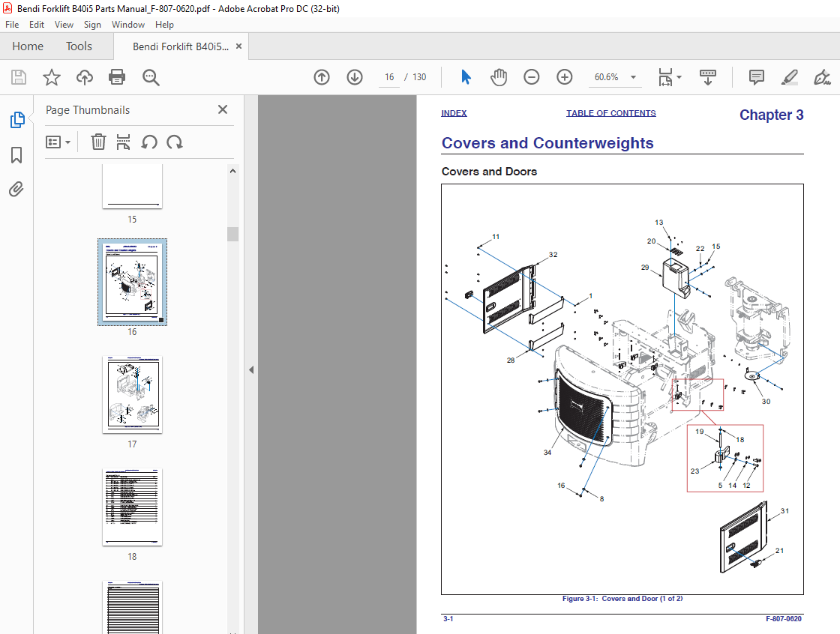Select page 18 thumbnail
Screen dimensions: 840x634
[132, 507]
